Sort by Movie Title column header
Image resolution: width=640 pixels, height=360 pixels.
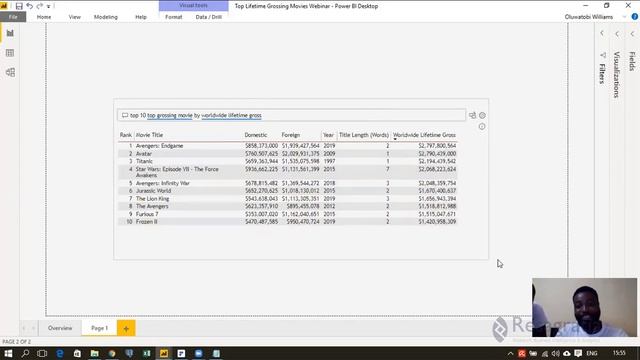149,135
